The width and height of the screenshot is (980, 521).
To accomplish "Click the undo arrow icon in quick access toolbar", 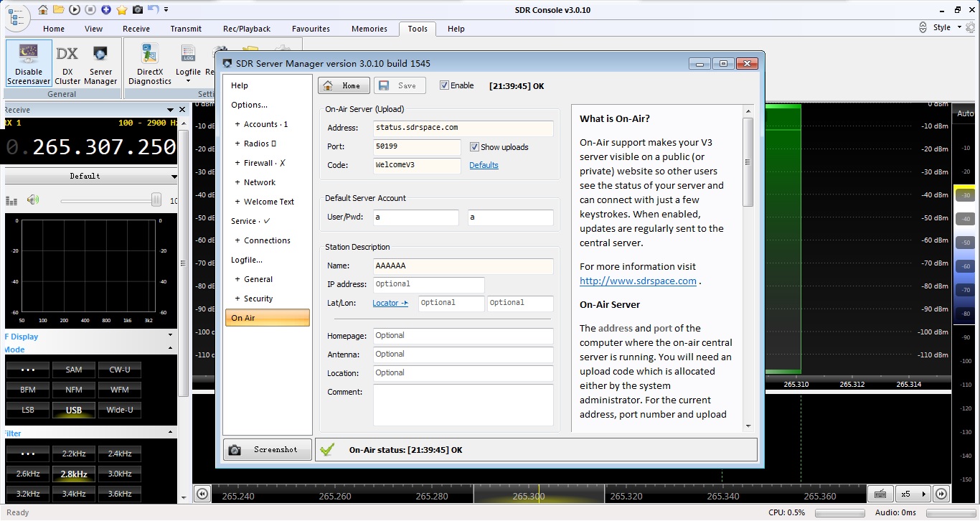I will pos(153,10).
